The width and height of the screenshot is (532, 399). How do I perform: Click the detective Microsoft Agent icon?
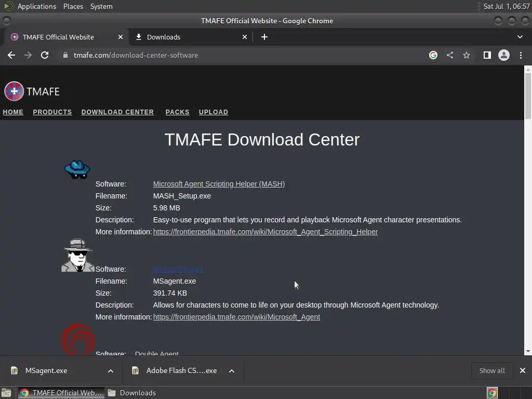[x=78, y=255]
